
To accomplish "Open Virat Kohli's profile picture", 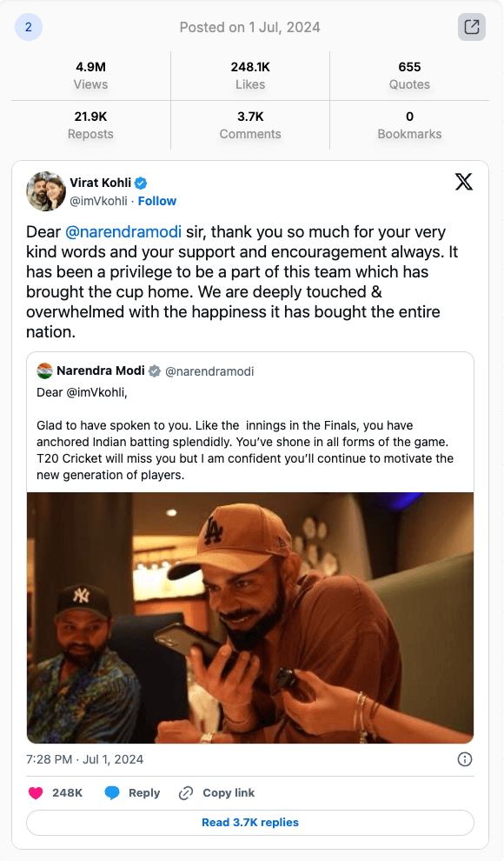I will click(46, 191).
